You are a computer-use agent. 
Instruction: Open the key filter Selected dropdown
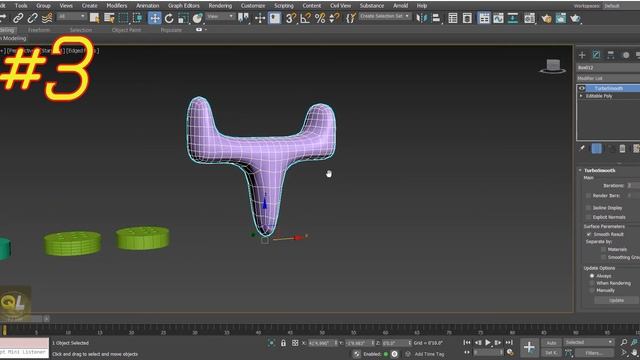pyautogui.click(x=589, y=342)
